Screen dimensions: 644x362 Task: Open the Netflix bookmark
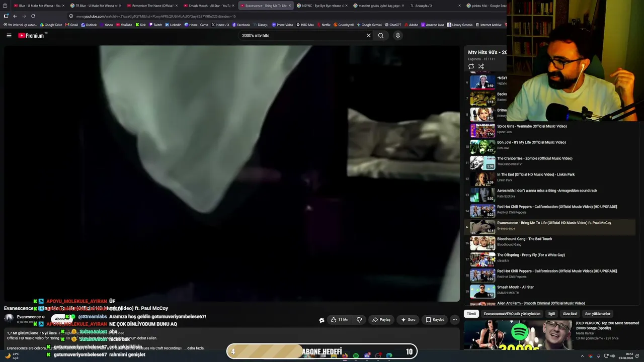tap(324, 25)
